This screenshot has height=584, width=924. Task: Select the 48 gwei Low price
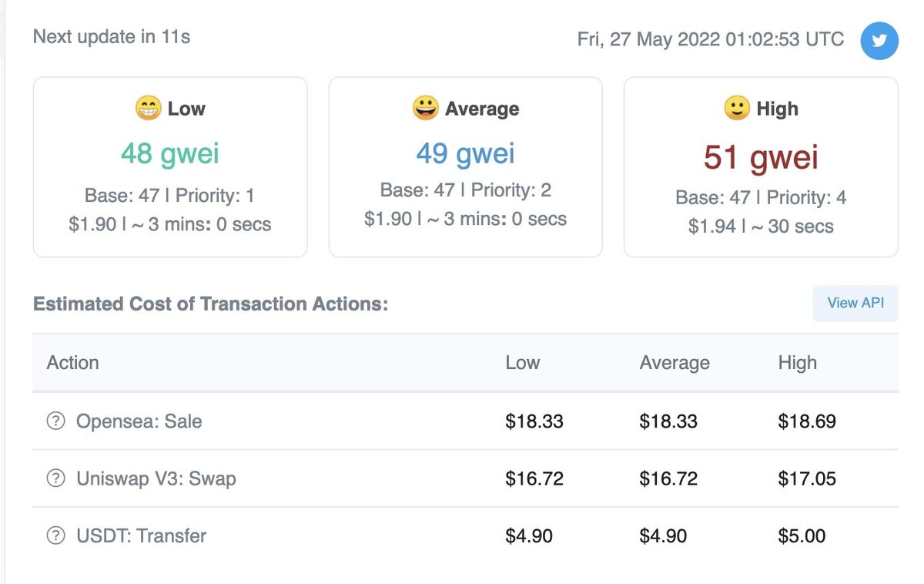coord(170,154)
